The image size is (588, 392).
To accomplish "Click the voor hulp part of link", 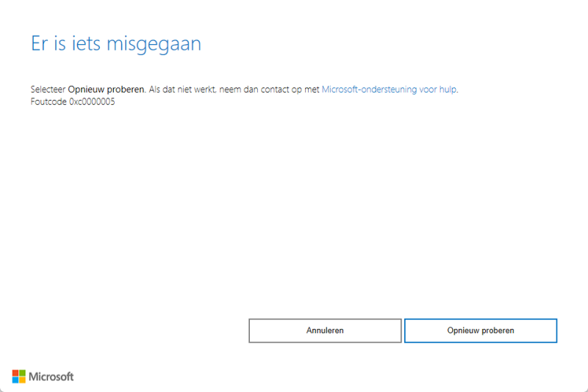I will [x=438, y=89].
